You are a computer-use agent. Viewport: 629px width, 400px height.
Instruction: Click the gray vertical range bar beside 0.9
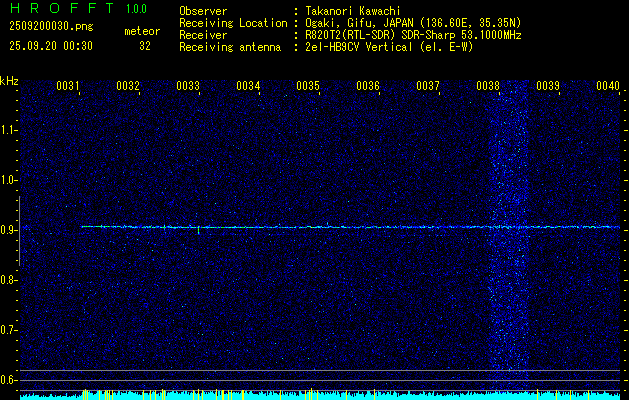19,231
